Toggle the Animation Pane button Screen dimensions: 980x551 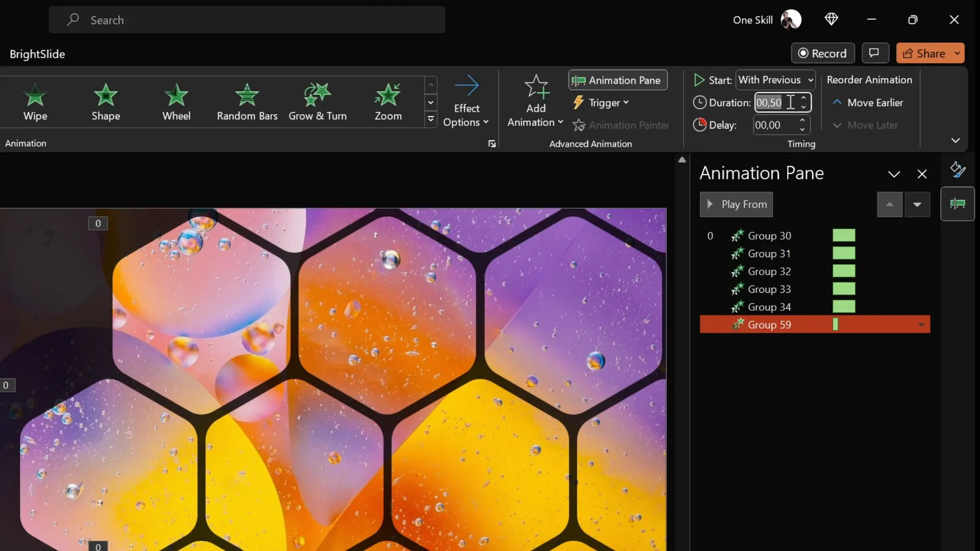618,80
